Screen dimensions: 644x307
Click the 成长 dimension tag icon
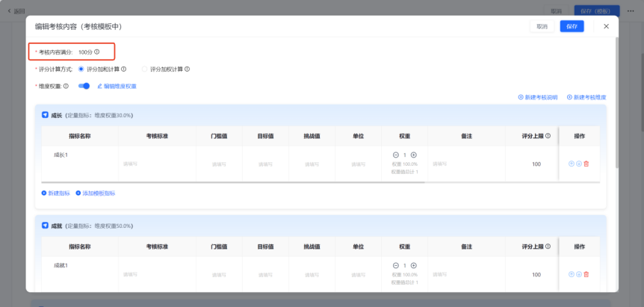(x=45, y=115)
